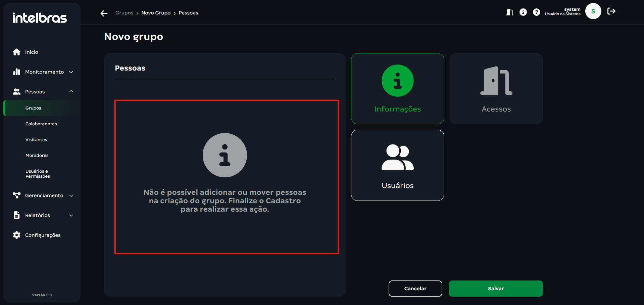This screenshot has height=305, width=644.
Task: Click the Grupos breadcrumb link
Action: pos(124,13)
